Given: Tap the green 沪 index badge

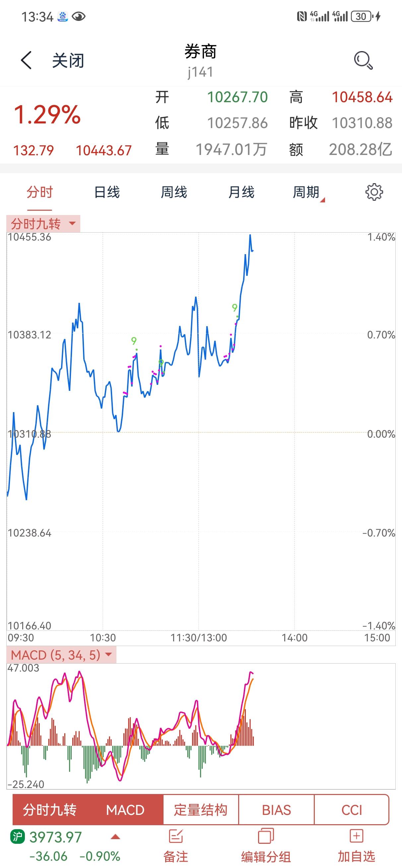Looking at the screenshot, I should click(x=18, y=836).
